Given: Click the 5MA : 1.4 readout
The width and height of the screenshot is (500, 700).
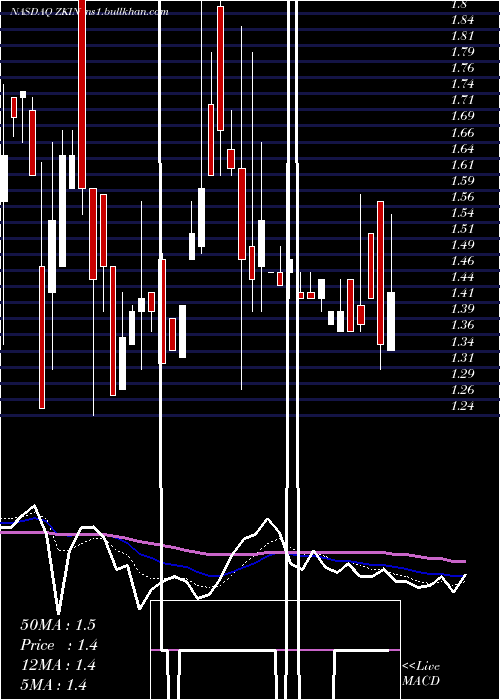Looking at the screenshot, I should tap(54, 685).
